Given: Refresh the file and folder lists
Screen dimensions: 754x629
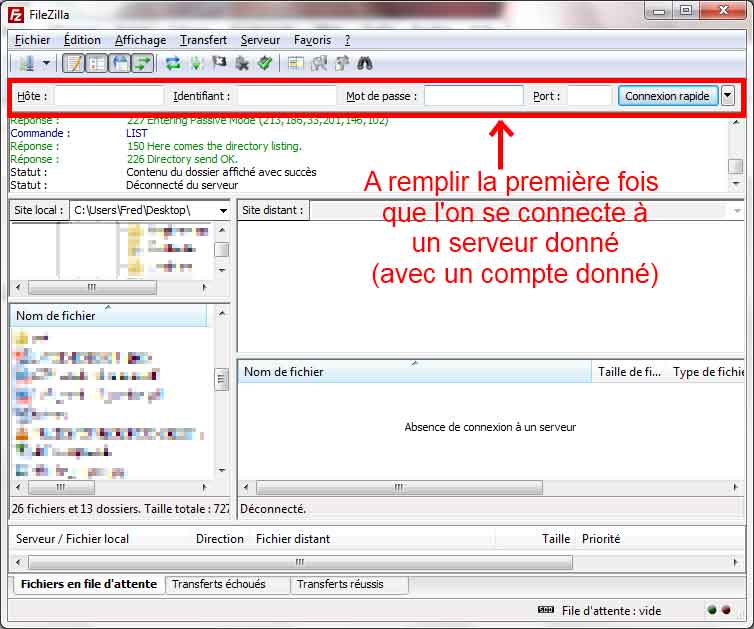Looking at the screenshot, I should coord(173,63).
